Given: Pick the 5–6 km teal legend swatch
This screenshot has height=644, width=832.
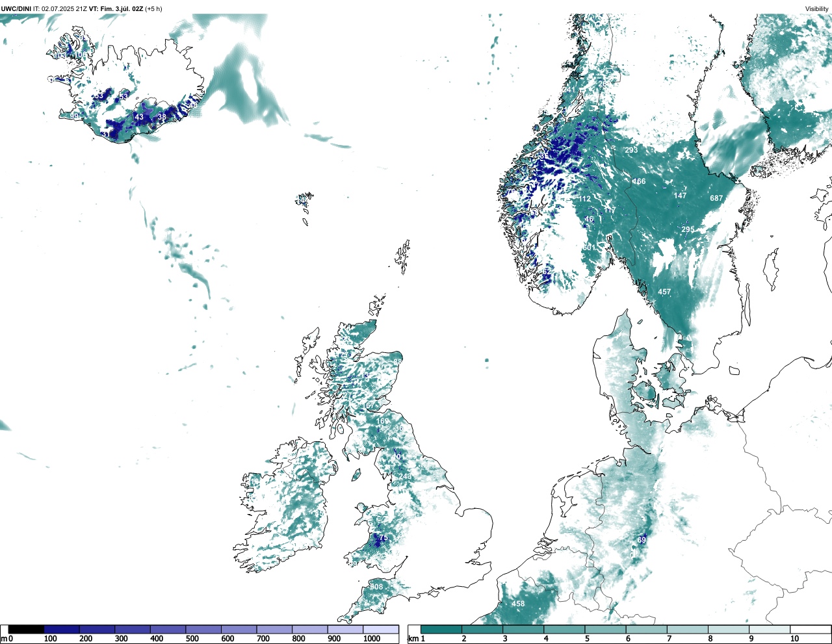Looking at the screenshot, I should 606,630.
